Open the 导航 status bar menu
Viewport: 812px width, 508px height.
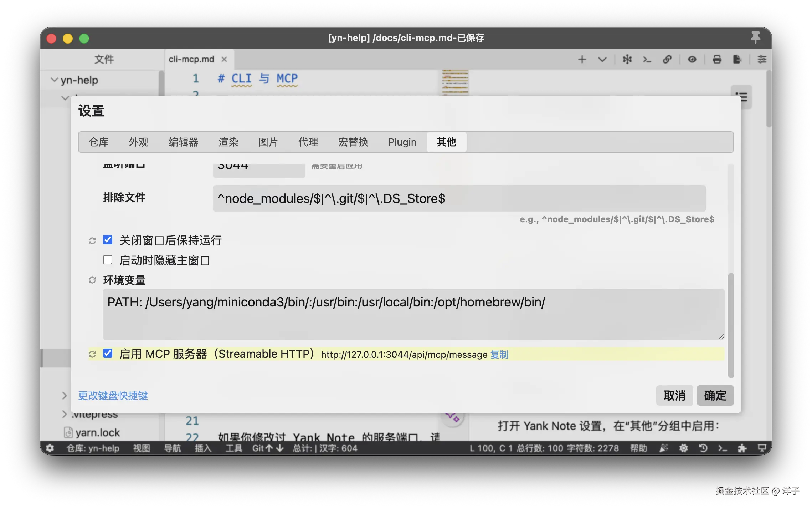[172, 448]
